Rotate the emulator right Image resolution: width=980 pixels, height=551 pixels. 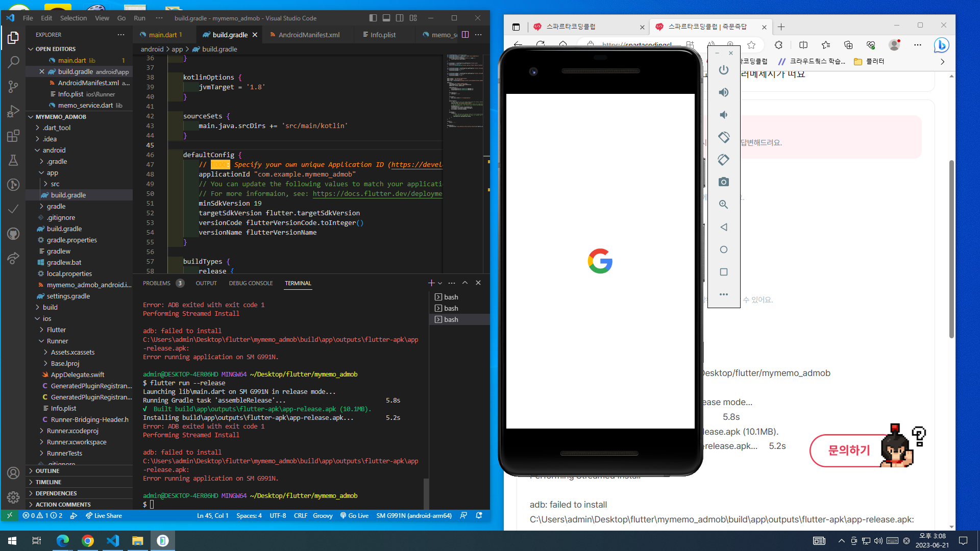(724, 160)
